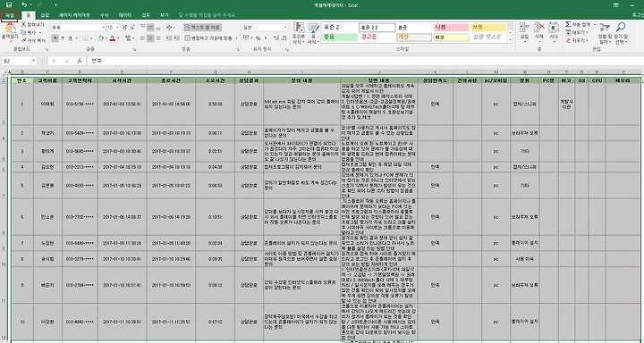Image resolution: width=644 pixels, height=343 pixels.
Task: Click the Top Align icon
Action: coord(142,27)
